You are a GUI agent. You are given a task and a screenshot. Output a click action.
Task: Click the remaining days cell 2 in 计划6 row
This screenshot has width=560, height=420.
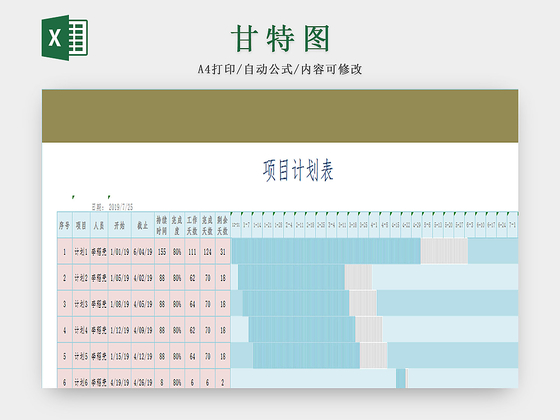coord(223,379)
